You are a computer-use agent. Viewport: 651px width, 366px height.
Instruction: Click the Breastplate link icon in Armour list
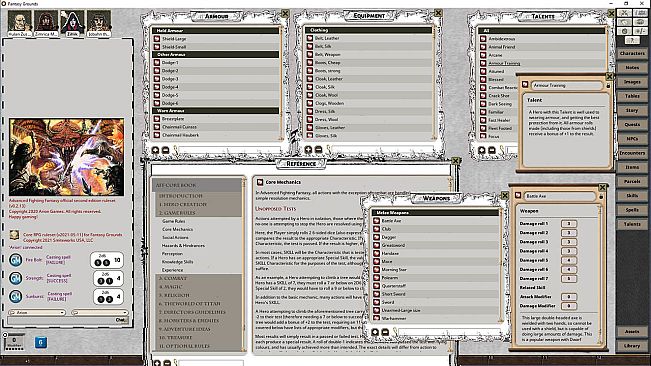click(157, 119)
